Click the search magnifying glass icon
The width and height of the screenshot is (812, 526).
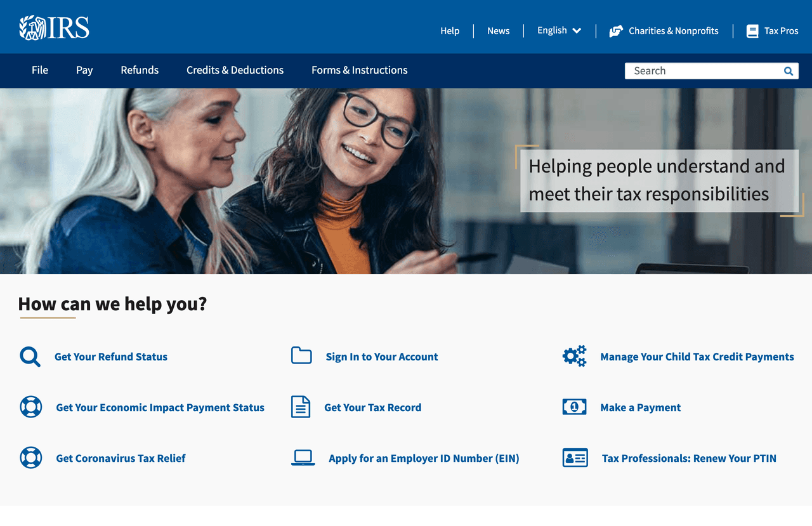pyautogui.click(x=788, y=71)
